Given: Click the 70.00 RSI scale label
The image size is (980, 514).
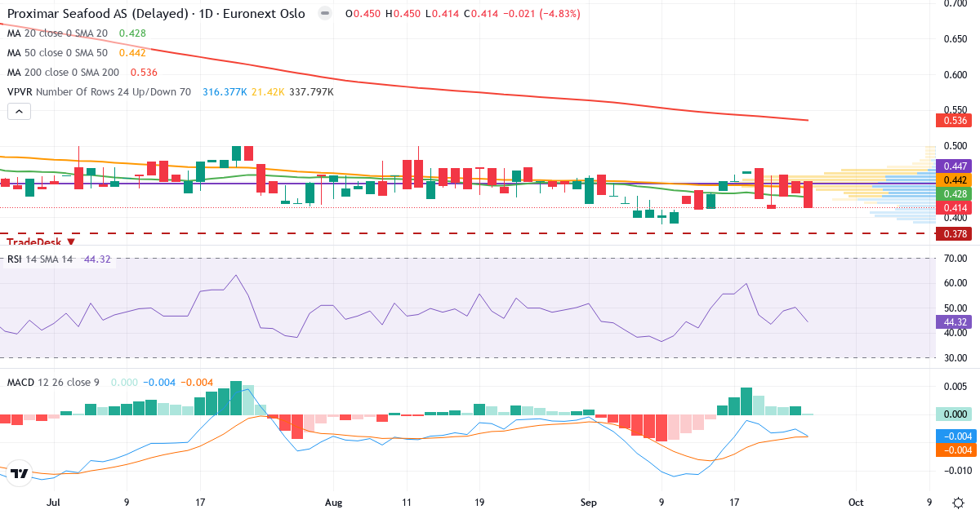Looking at the screenshot, I should [x=956, y=259].
